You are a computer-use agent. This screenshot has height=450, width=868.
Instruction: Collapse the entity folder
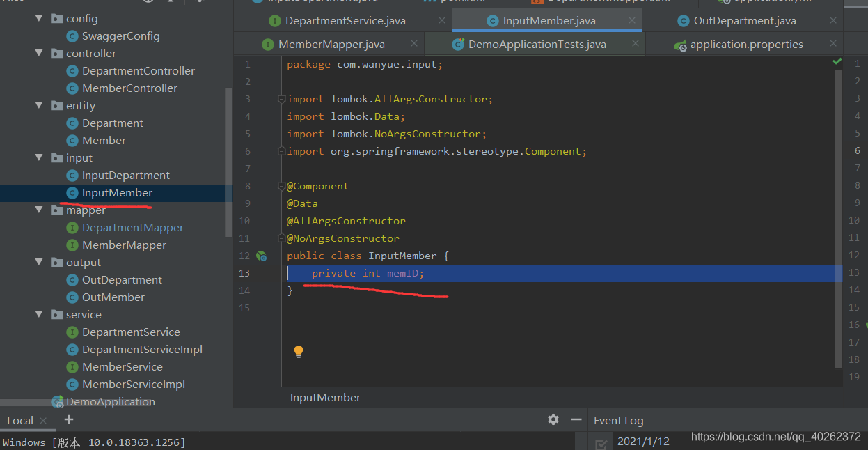[39, 105]
